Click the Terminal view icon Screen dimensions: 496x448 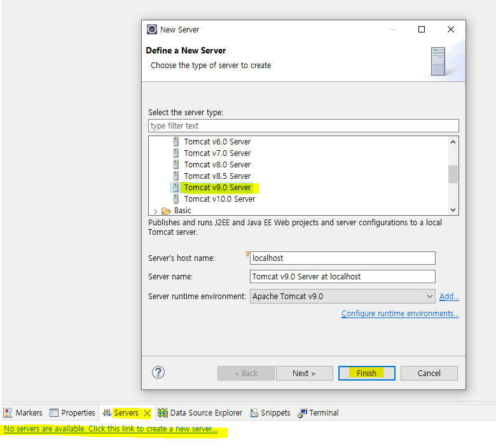302,413
